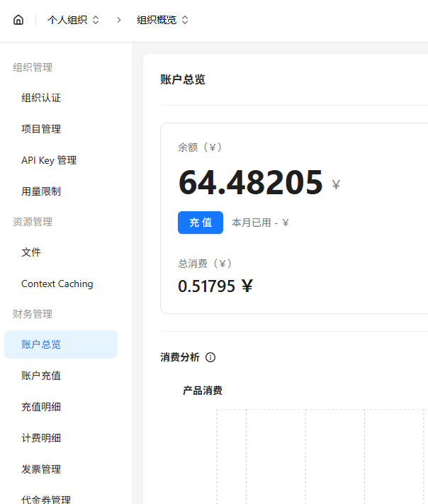This screenshot has width=428, height=504.
Task: Click the total spend 0.51795 ¥
Action: 215,286
